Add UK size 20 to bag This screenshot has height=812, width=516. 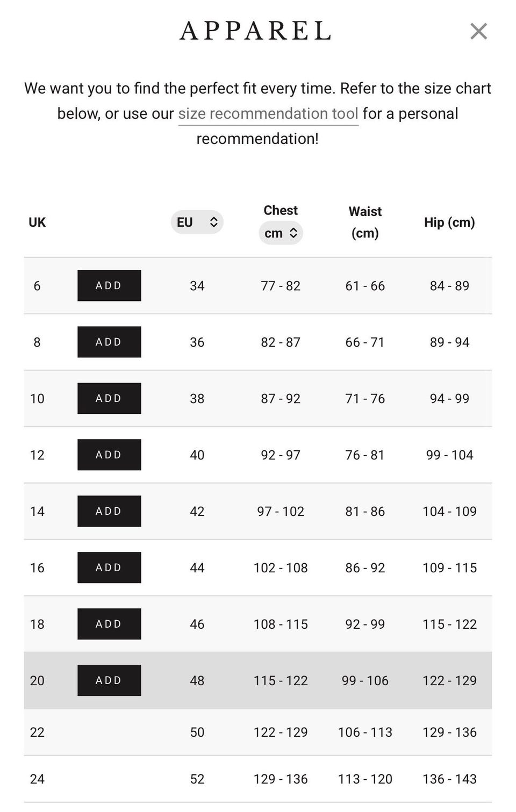[x=109, y=680]
